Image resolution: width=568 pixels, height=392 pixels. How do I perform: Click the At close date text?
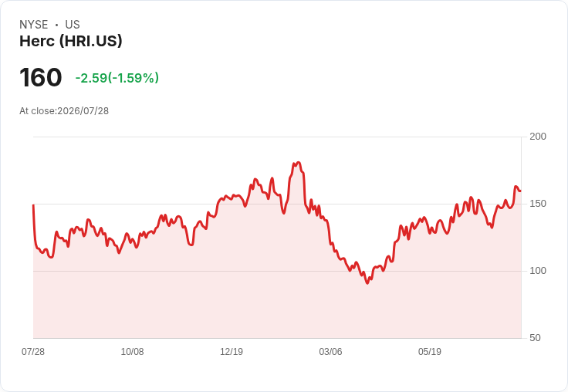(64, 111)
